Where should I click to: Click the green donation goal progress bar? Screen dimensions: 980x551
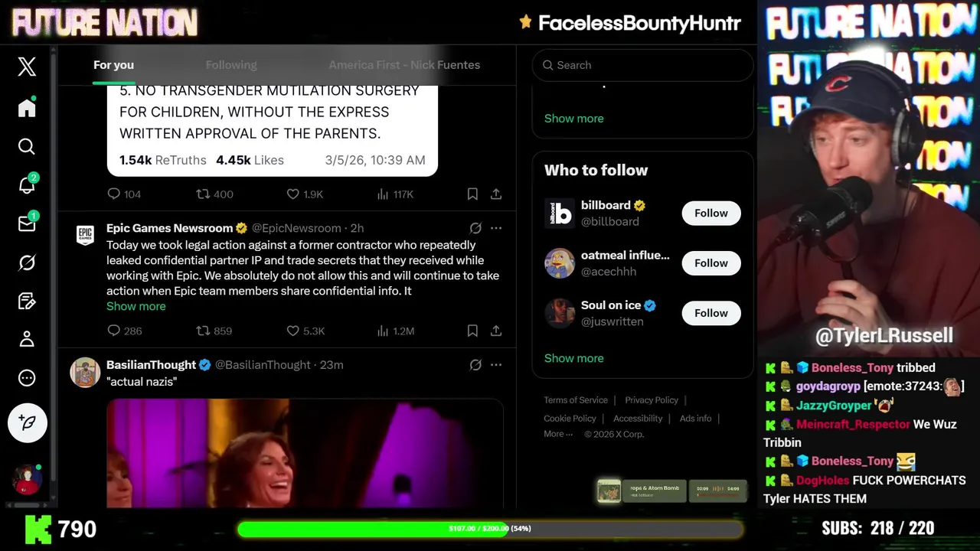(x=490, y=529)
